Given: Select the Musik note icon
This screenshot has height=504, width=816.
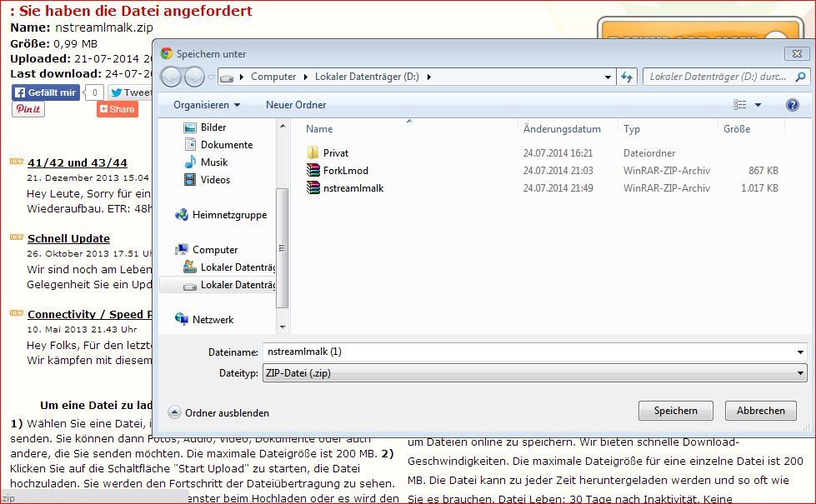Looking at the screenshot, I should 191,162.
